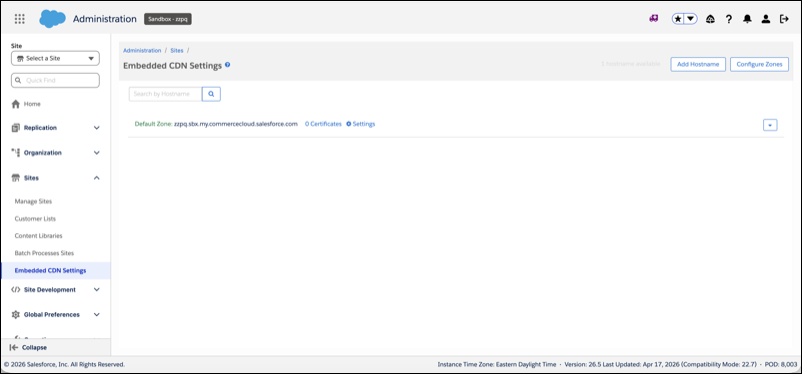Click the Salesforce cloud logo
This screenshot has height=374, width=802.
click(53, 19)
